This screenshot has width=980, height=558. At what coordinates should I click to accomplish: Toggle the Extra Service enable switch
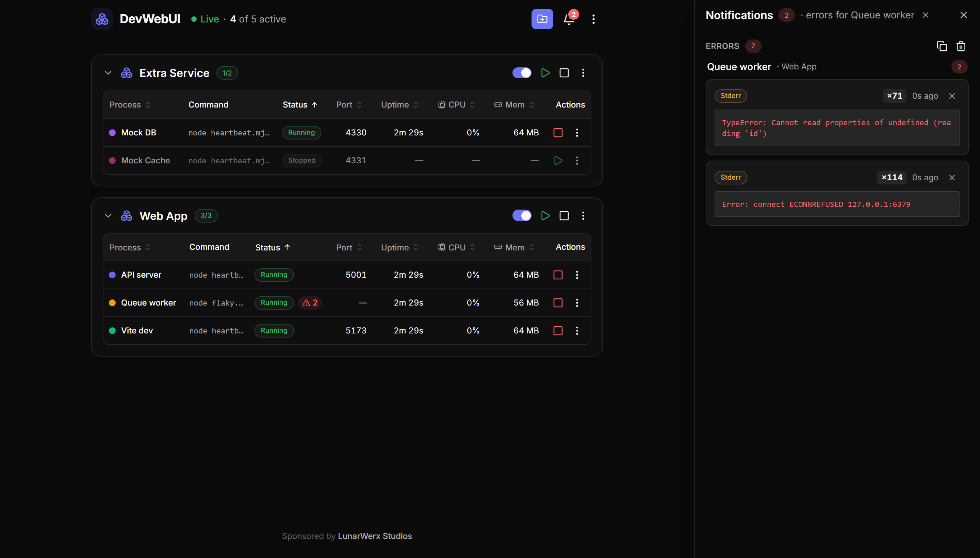click(x=522, y=73)
